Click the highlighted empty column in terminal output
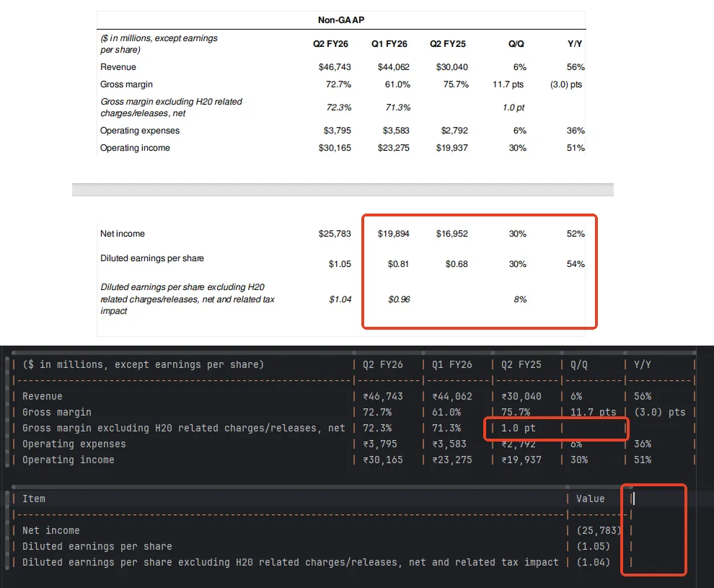This screenshot has width=714, height=588. click(653, 530)
